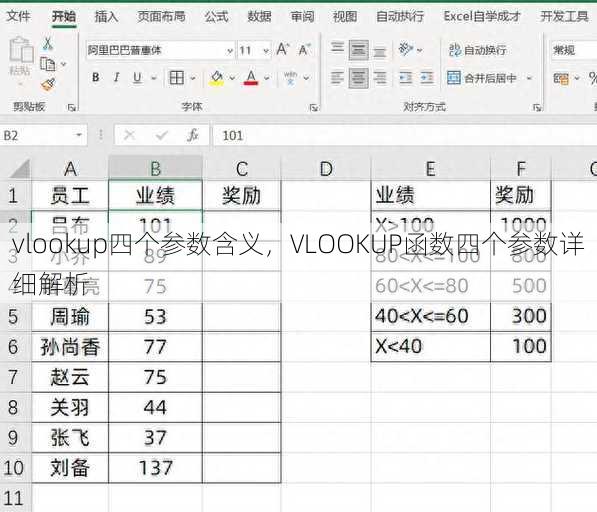Switch to the 数据 tab
This screenshot has height=512, width=597.
pyautogui.click(x=259, y=16)
